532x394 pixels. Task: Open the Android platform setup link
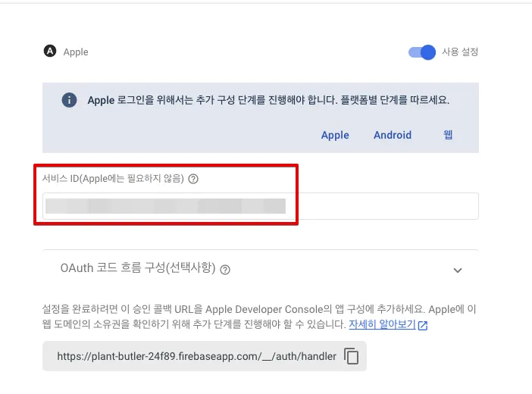393,135
